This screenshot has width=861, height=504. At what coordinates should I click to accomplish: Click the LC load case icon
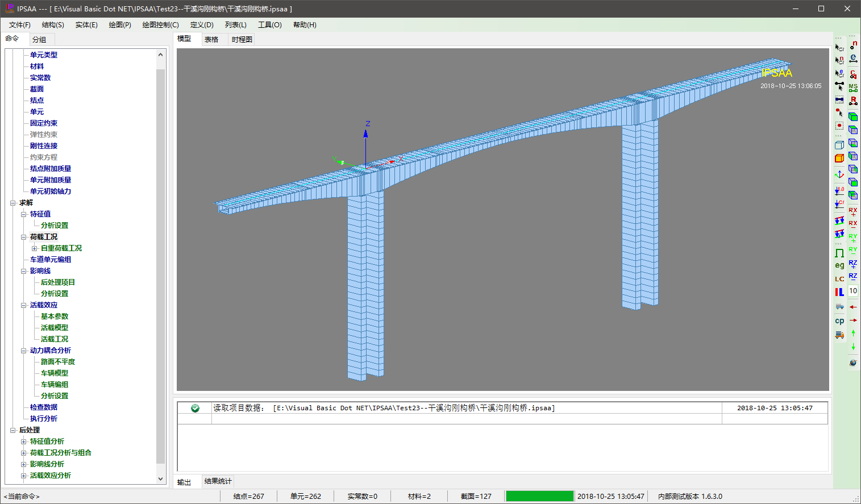(839, 279)
